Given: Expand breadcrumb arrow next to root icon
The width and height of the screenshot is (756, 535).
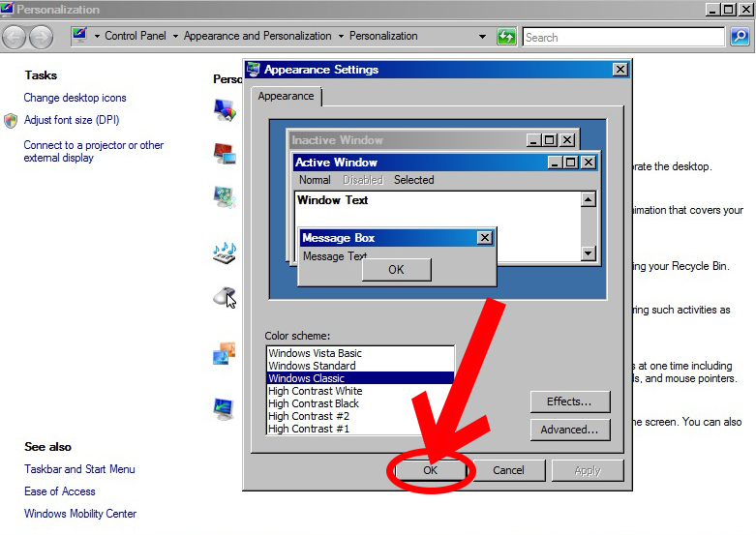Looking at the screenshot, I should (97, 36).
